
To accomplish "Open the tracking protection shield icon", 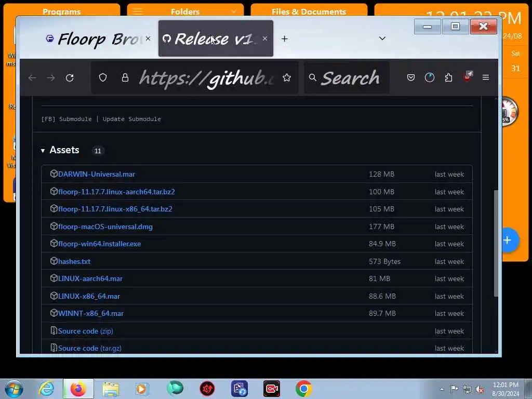I will [x=103, y=78].
